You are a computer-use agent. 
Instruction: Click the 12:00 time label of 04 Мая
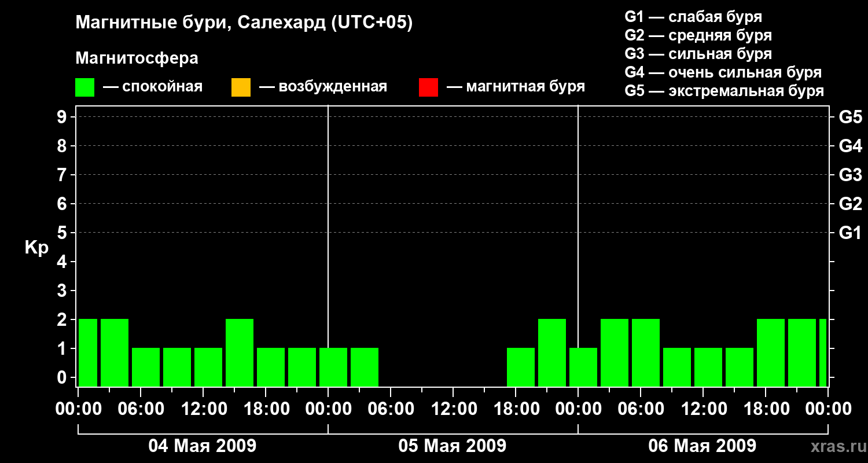tap(203, 409)
